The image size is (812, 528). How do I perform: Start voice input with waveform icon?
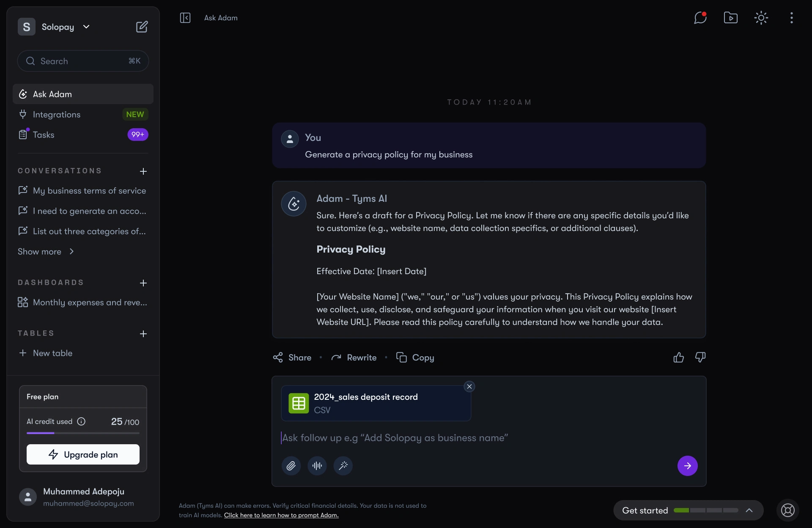tap(317, 466)
